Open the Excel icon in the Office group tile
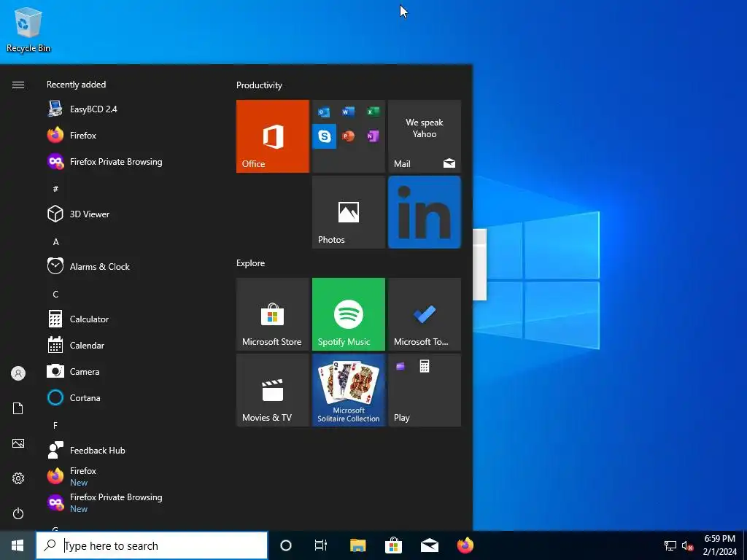This screenshot has height=560, width=747. 373,112
